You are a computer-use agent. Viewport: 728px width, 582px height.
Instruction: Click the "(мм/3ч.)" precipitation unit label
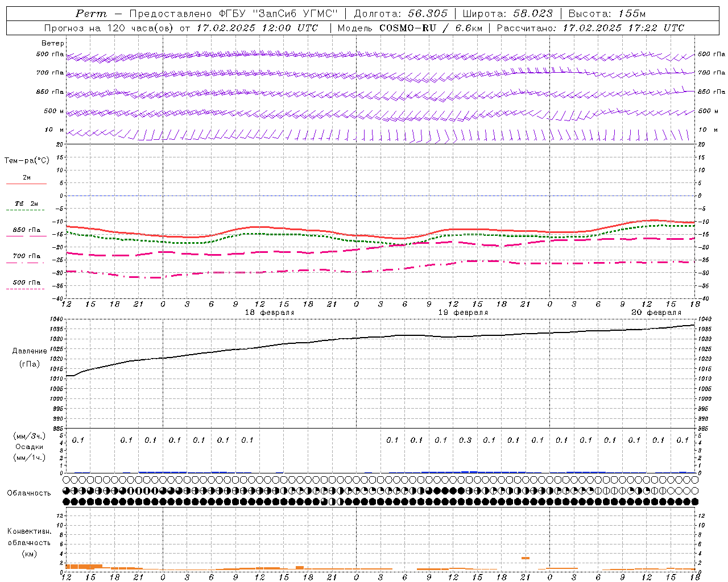(x=30, y=436)
